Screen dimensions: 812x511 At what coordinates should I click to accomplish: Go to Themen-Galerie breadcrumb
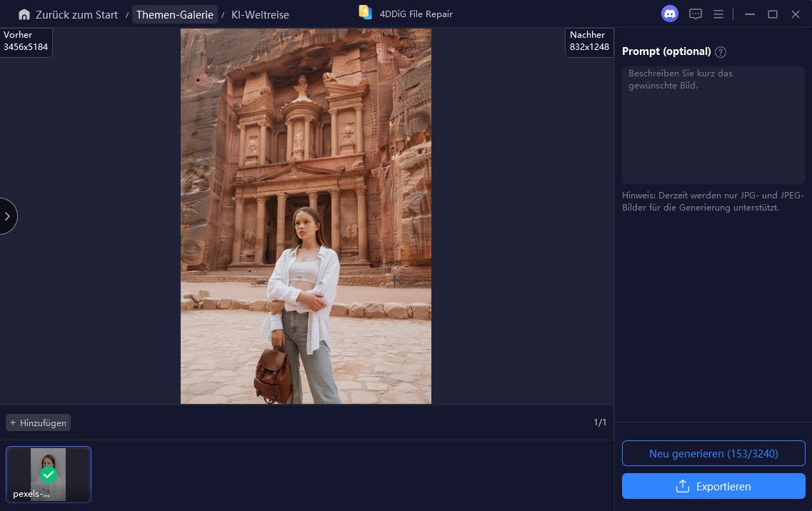click(x=174, y=14)
